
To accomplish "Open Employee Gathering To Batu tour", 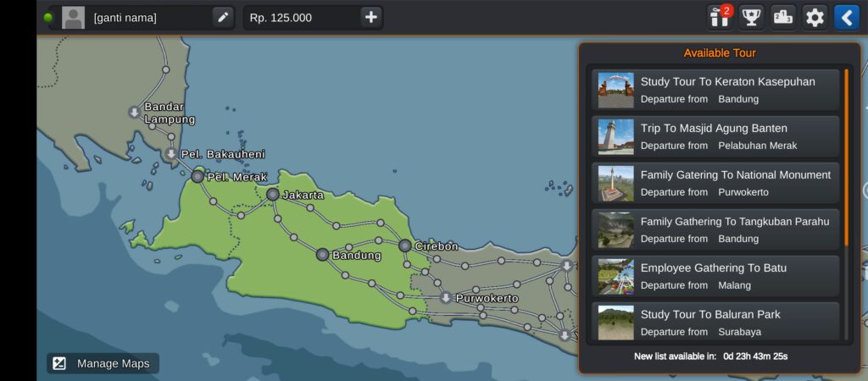I will point(715,276).
